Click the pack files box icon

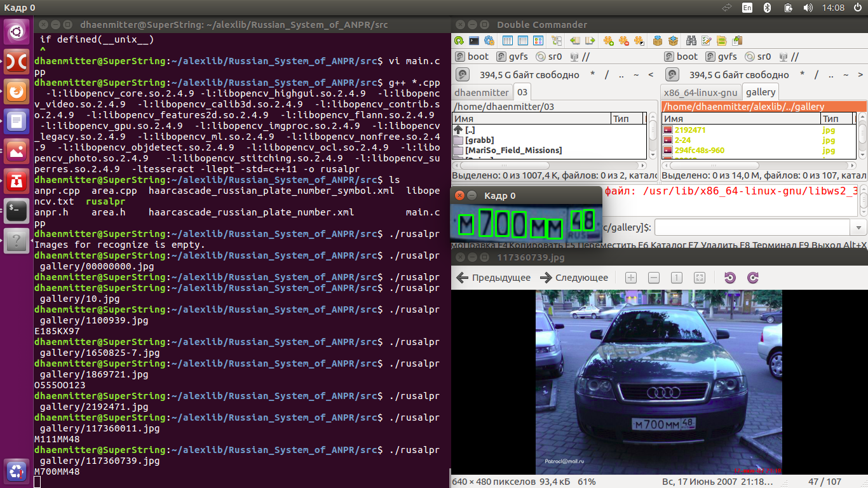pos(658,40)
